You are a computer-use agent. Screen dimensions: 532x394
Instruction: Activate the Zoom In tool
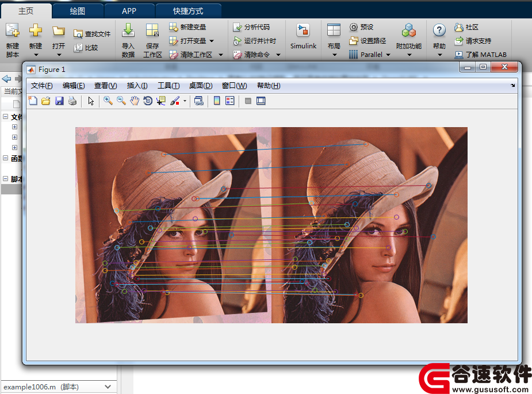click(108, 101)
